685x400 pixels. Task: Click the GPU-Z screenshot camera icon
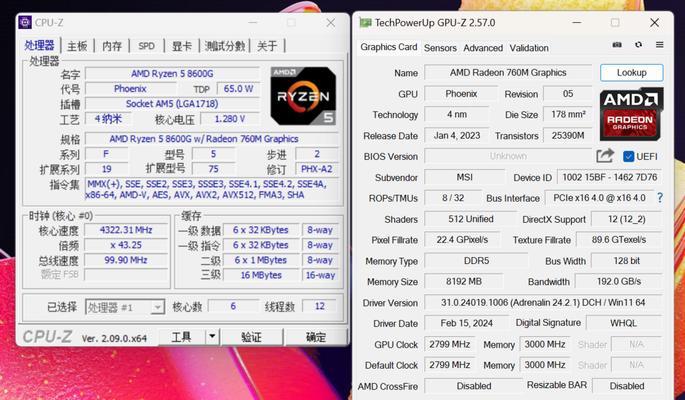(617, 45)
